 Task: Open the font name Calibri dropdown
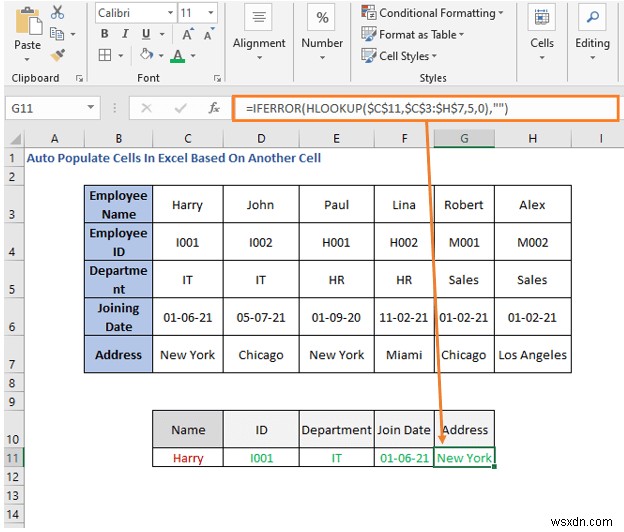(x=170, y=13)
